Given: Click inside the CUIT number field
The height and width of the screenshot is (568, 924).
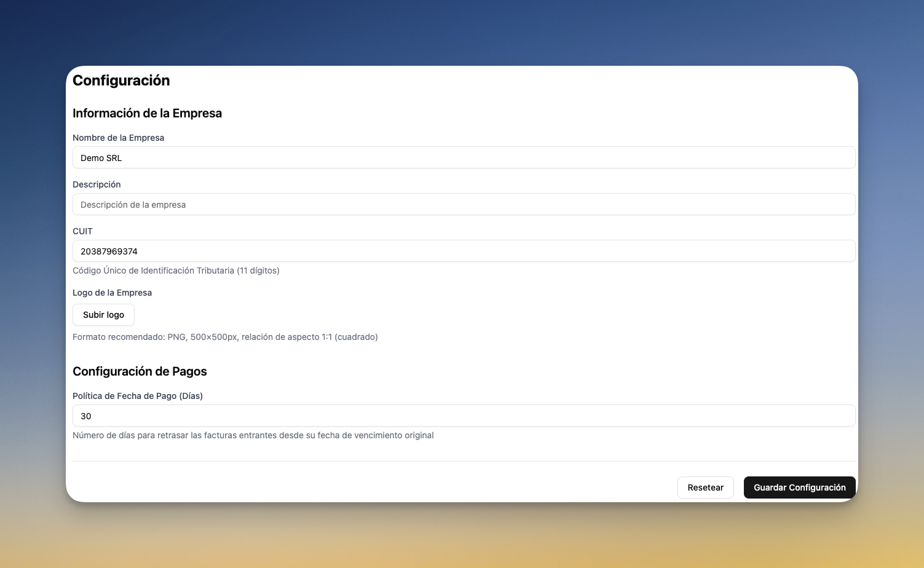Looking at the screenshot, I should click(464, 251).
